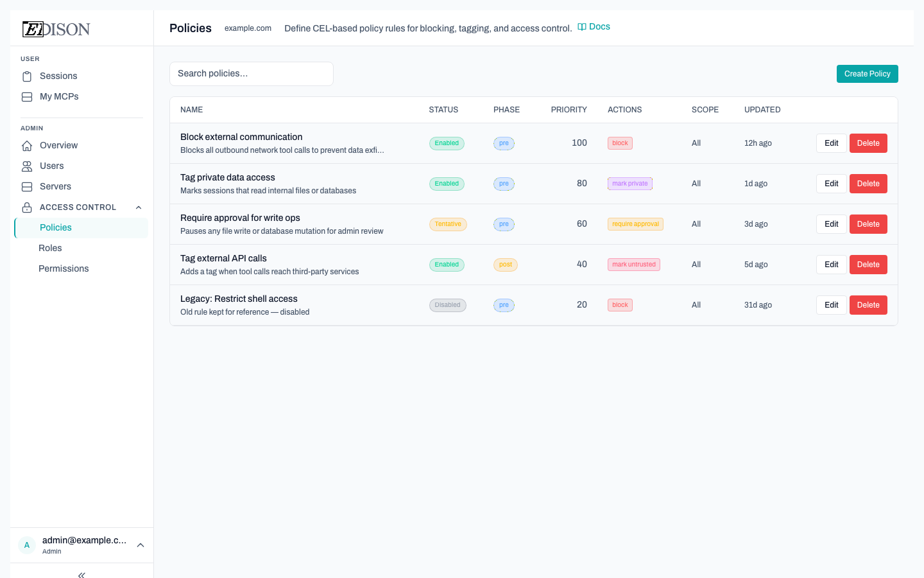924x578 pixels.
Task: Click the mark private action chip
Action: pos(629,183)
